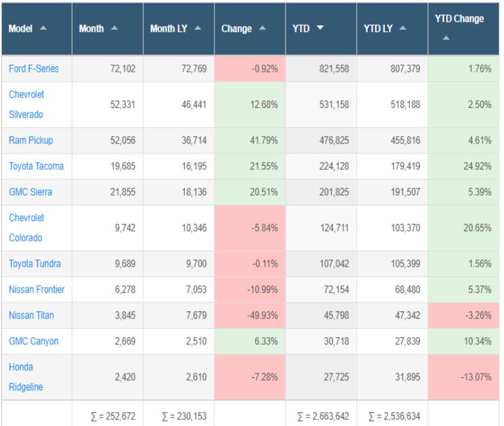Open the Ford F-Series link
This screenshot has width=504, height=426.
coord(34,68)
